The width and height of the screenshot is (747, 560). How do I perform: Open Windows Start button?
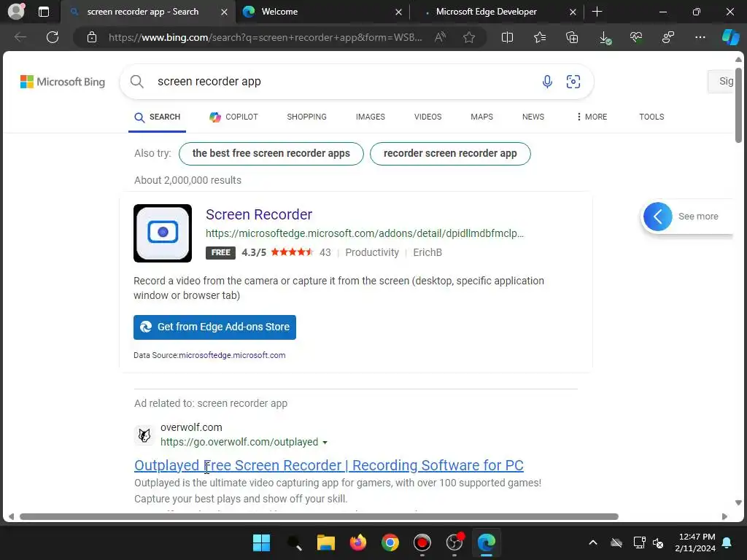pos(262,542)
